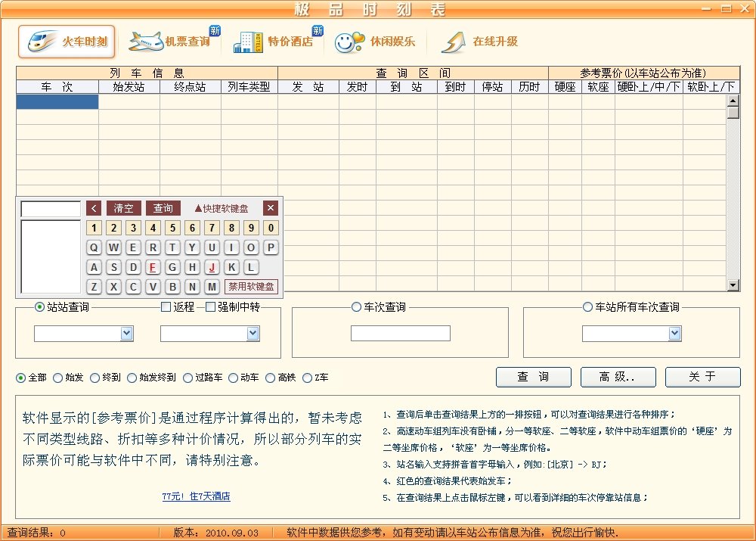
Task: Select the 火车时刻 train timetable icon
Action: (66, 41)
